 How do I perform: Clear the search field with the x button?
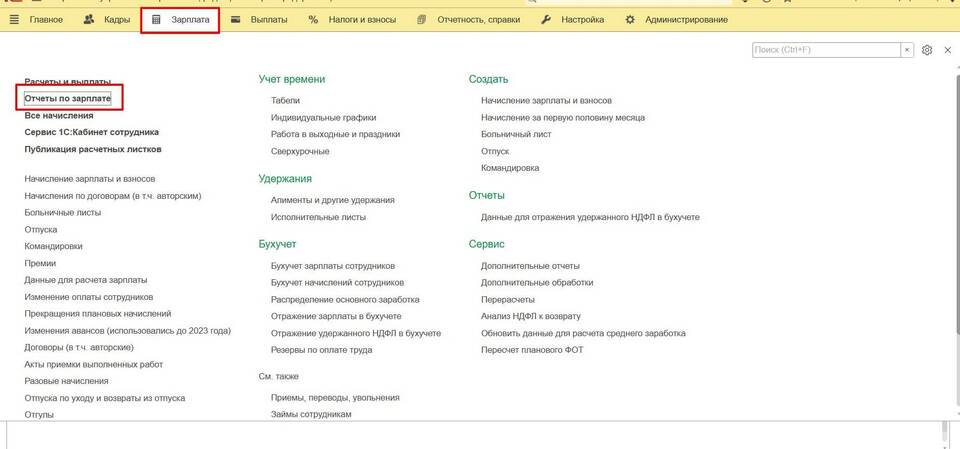(x=907, y=50)
